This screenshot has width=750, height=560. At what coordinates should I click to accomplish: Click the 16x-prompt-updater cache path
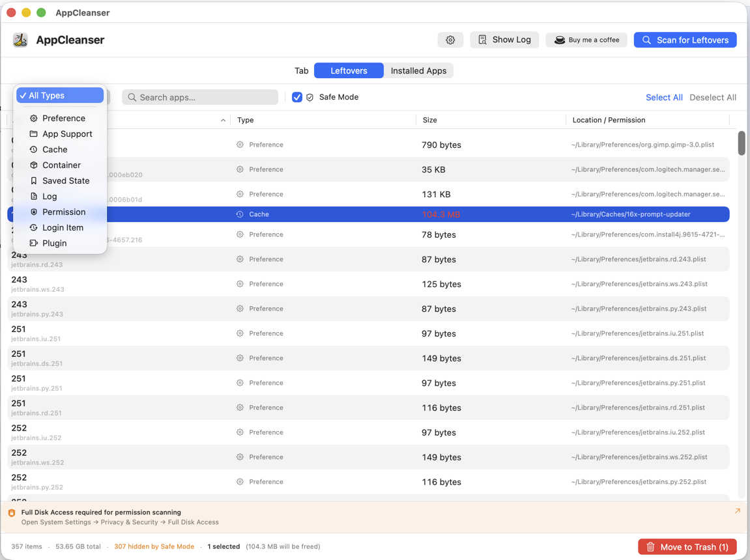tap(630, 214)
